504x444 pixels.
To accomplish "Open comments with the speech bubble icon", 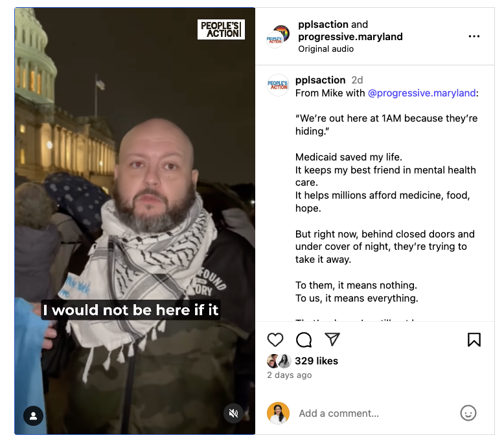I will [x=304, y=340].
